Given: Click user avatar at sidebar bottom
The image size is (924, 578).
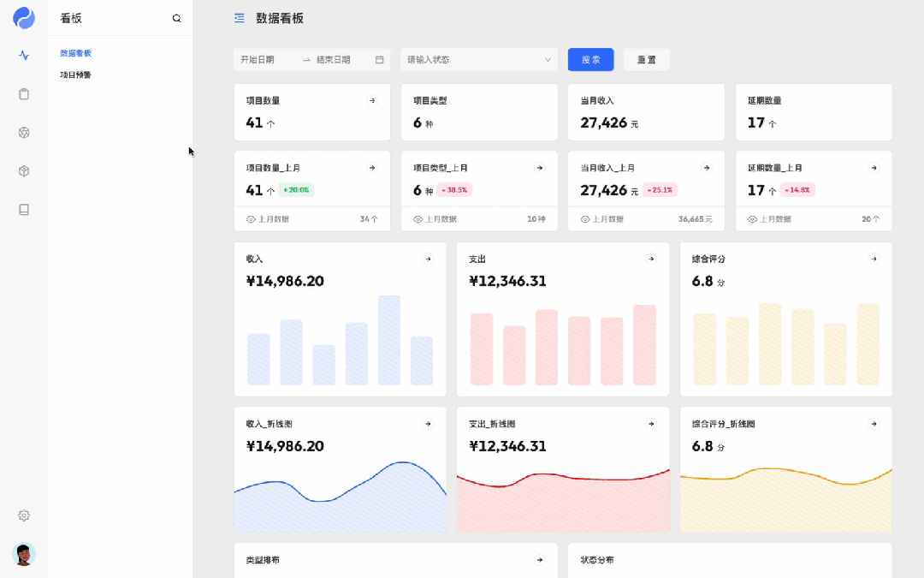Looking at the screenshot, I should click(24, 554).
